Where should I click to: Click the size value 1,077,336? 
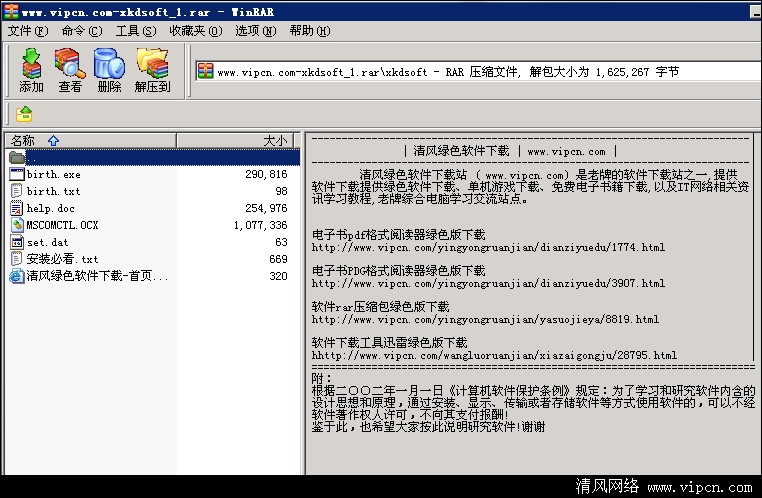[260, 225]
